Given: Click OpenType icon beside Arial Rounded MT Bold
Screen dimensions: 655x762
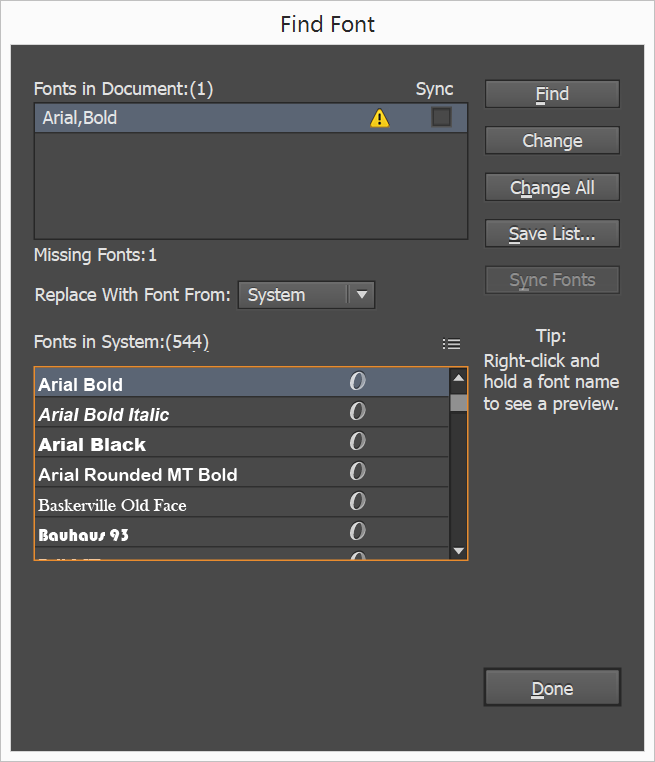Looking at the screenshot, I should [x=357, y=473].
